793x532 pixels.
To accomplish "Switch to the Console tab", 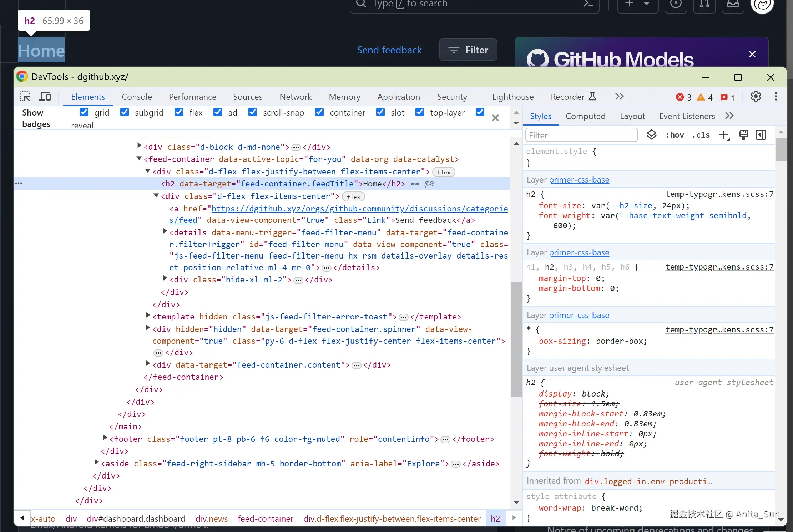I will [137, 97].
